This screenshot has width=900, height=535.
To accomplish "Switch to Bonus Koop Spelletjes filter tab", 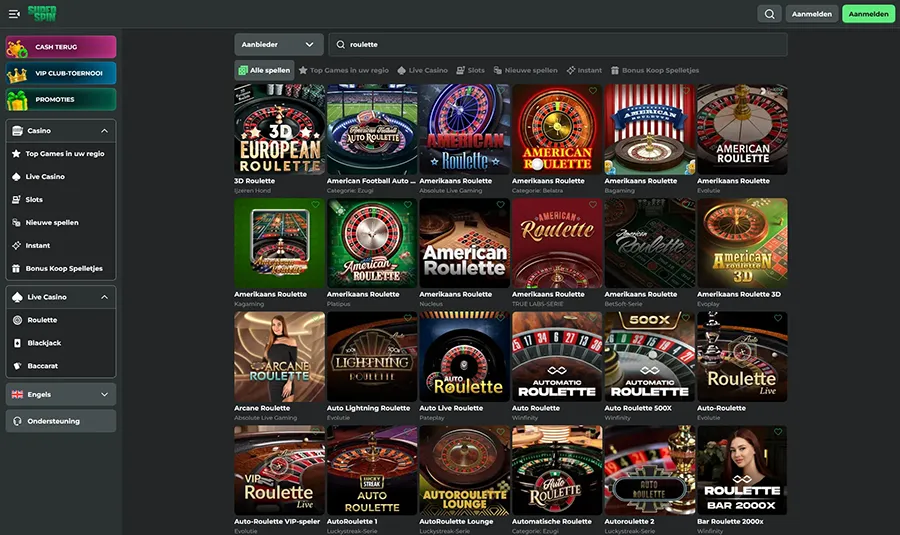I will [x=654, y=70].
